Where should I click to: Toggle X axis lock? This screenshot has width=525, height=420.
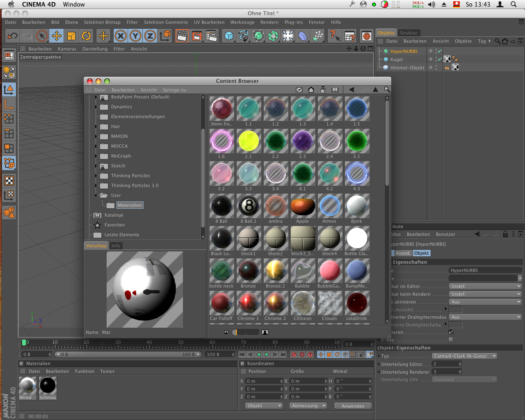click(x=121, y=36)
